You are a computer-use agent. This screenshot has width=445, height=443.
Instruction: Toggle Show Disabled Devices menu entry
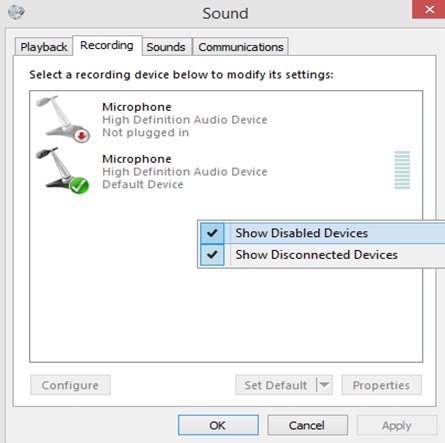pos(322,233)
